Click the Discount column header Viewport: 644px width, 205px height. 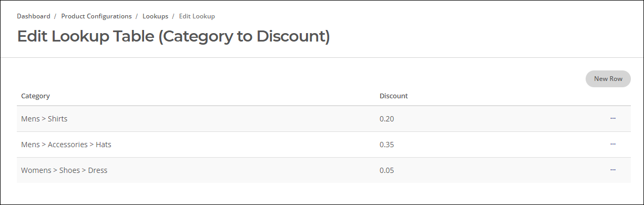tap(394, 96)
